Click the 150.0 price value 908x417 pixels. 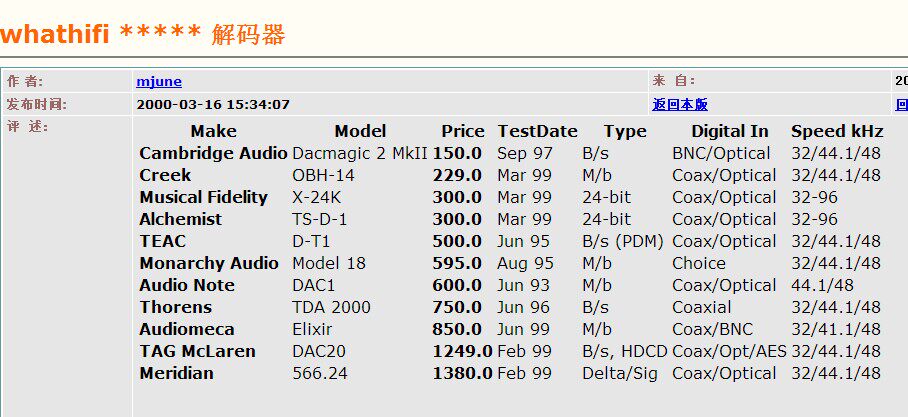click(457, 153)
